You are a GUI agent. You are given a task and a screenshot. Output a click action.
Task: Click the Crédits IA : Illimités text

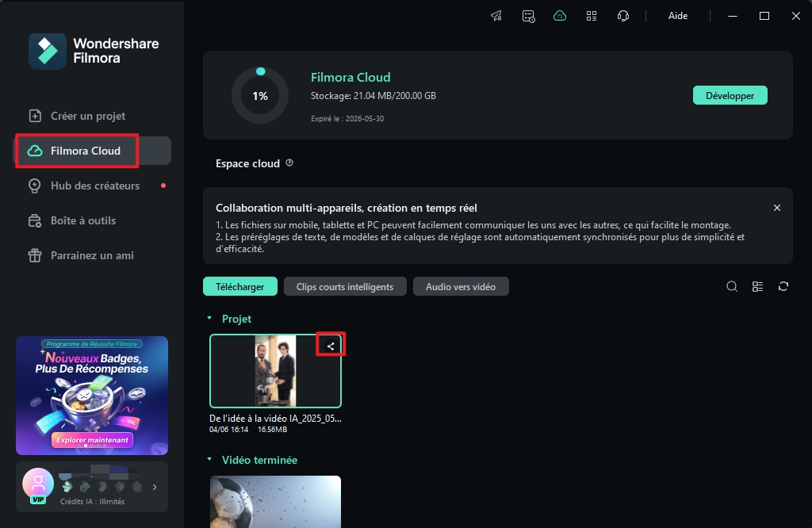point(92,501)
